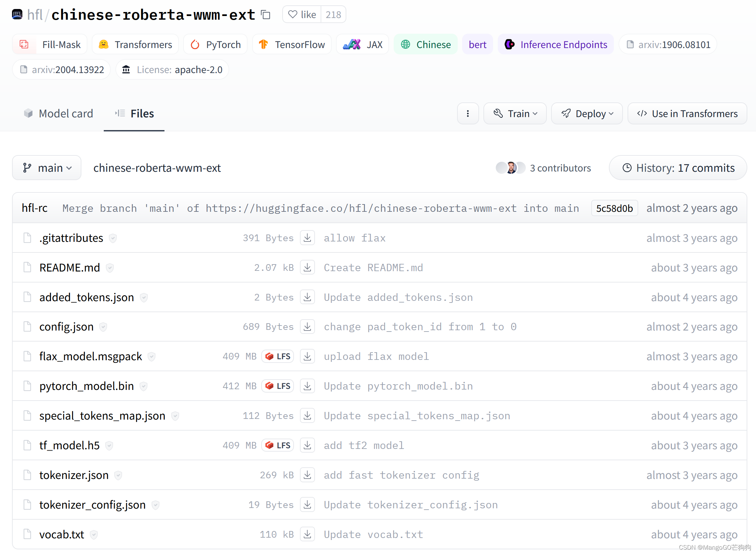Open the hfl organization link

click(x=35, y=14)
